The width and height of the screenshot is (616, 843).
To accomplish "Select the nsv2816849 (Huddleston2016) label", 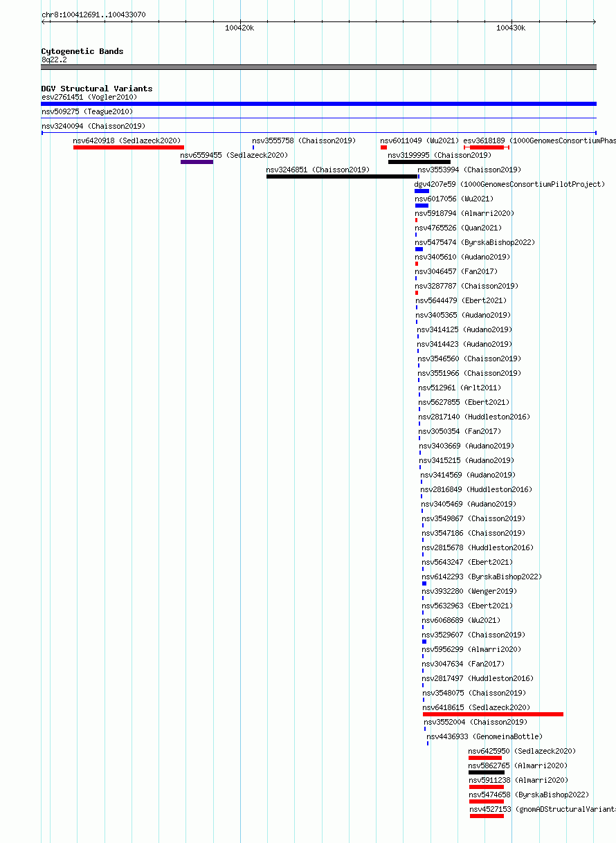I will pyautogui.click(x=477, y=489).
